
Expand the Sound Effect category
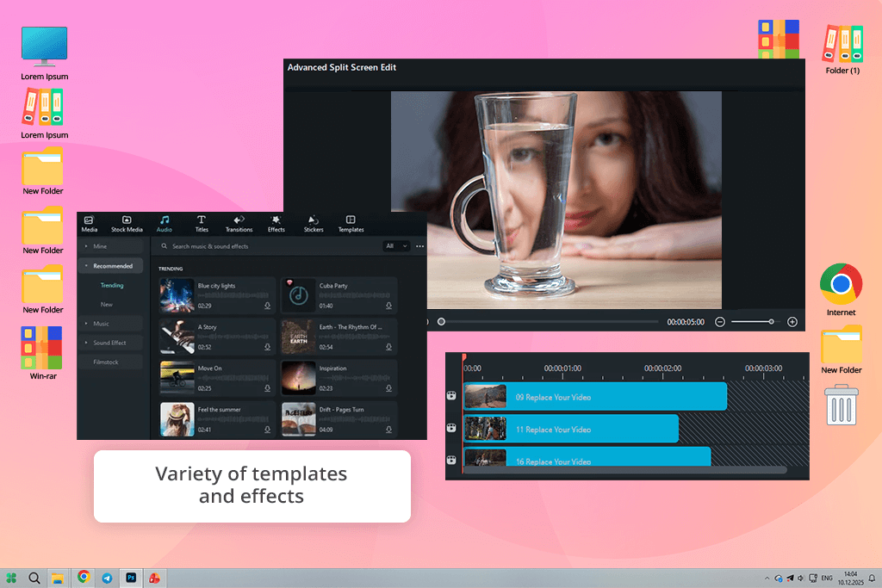pos(110,343)
